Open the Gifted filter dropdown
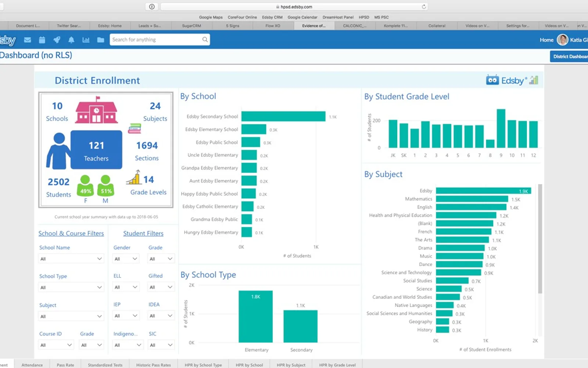Viewport: 588px width, 368px height. 161,287
